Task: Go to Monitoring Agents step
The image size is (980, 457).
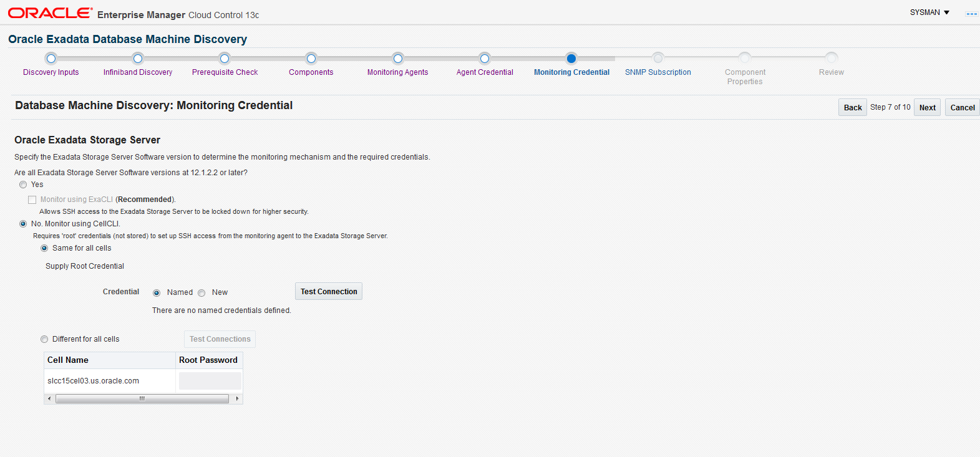Action: point(398,72)
